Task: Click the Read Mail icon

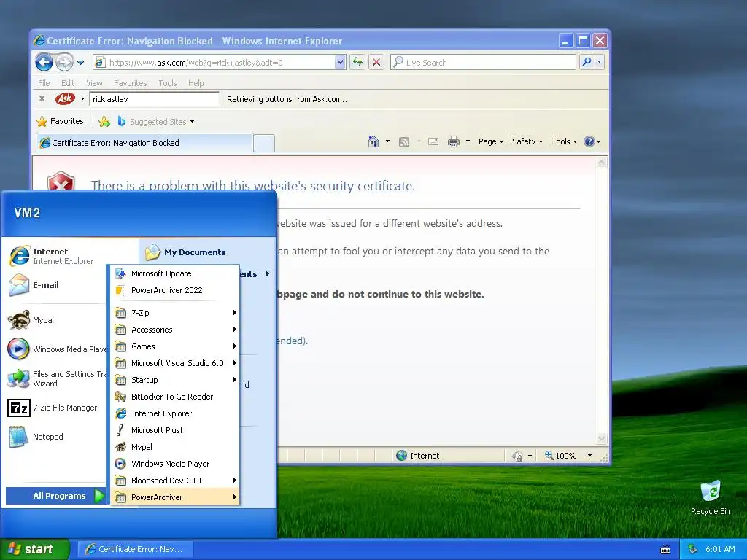Action: [x=433, y=141]
